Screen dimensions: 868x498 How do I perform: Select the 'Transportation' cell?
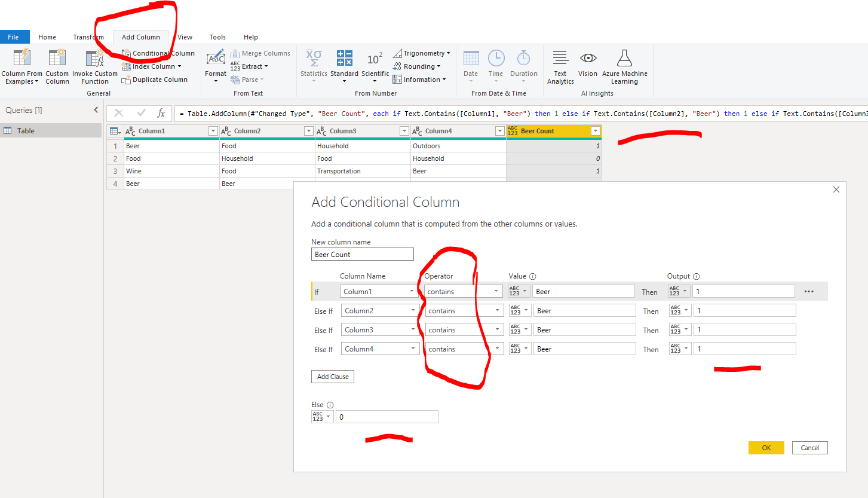point(363,171)
